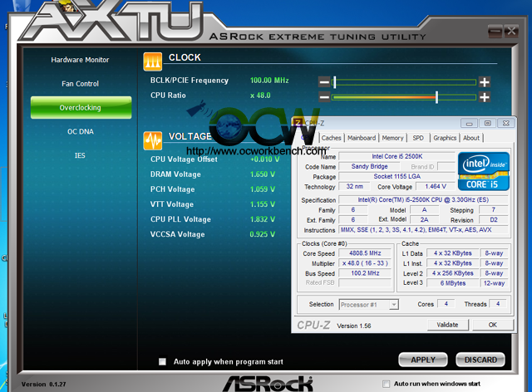Select the Overclocking section

tap(81, 107)
